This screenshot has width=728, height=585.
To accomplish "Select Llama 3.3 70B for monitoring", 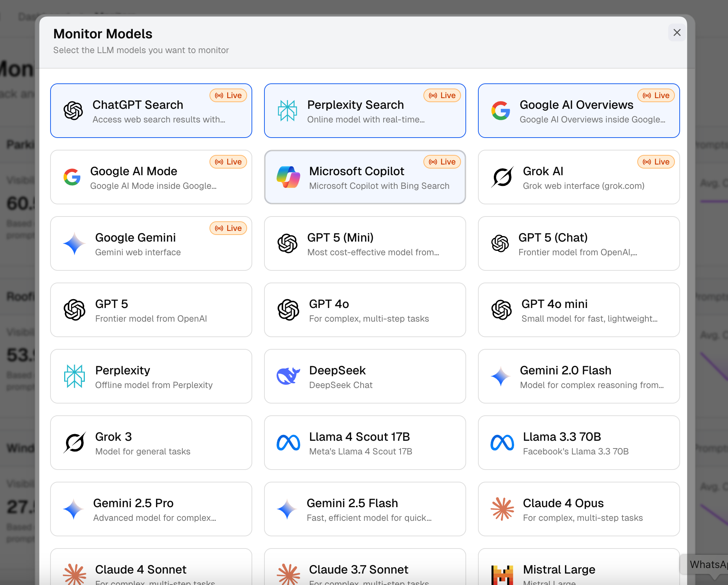I will (x=579, y=443).
